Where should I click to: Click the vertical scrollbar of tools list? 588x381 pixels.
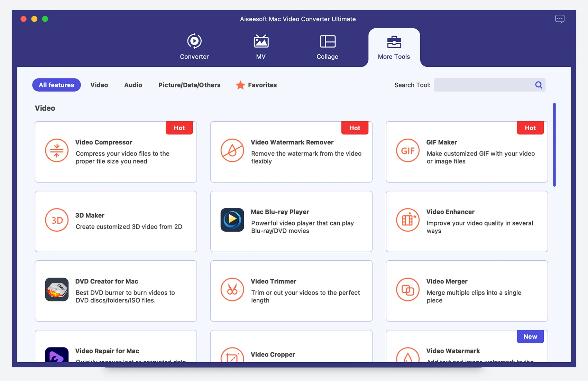click(x=554, y=145)
